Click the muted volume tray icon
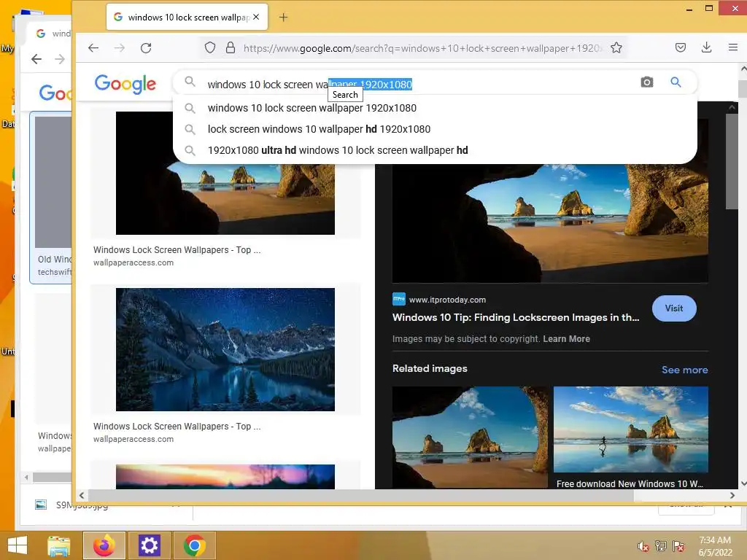This screenshot has height=560, width=747. coord(643,547)
